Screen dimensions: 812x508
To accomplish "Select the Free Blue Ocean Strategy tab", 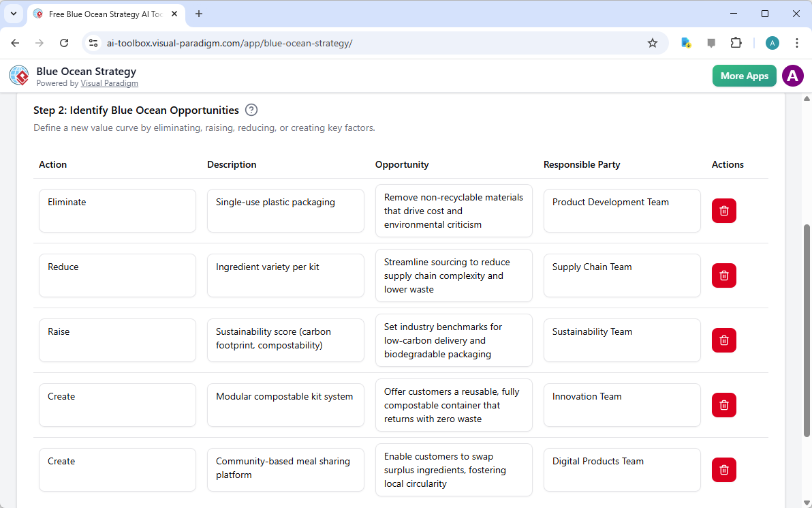I will pyautogui.click(x=102, y=14).
